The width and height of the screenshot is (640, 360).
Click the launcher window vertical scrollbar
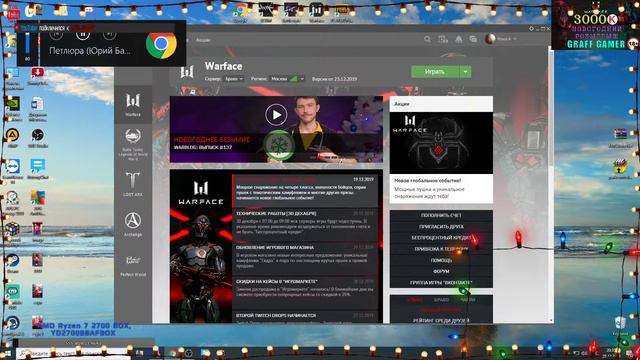pyautogui.click(x=551, y=184)
